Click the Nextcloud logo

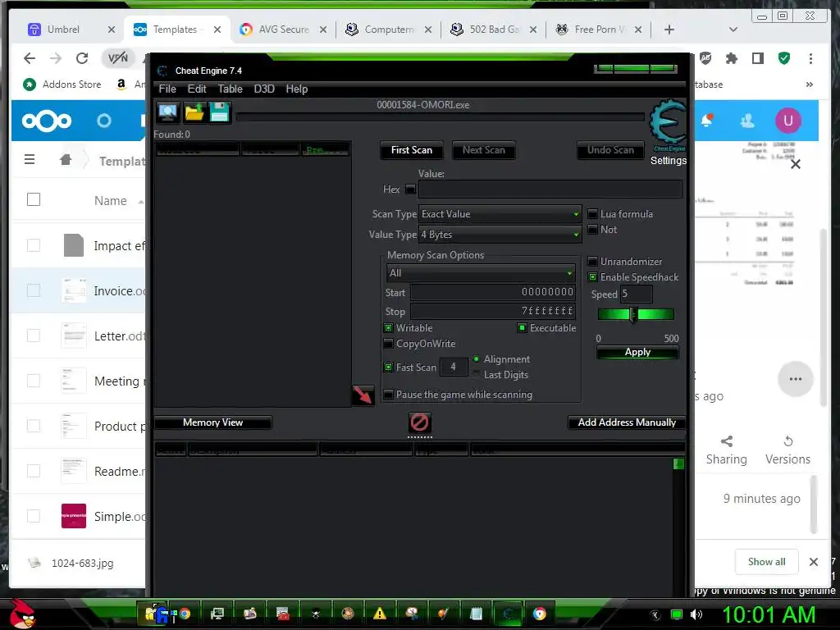47,121
